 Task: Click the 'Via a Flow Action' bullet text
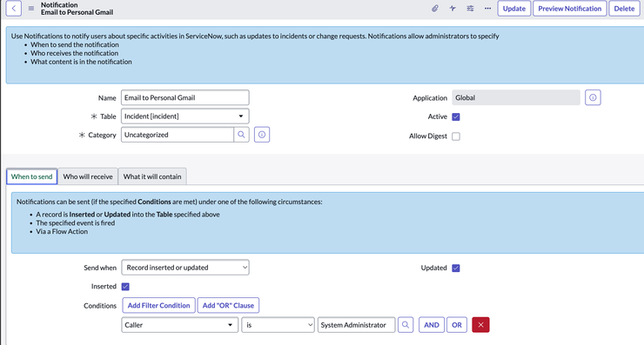tap(62, 231)
